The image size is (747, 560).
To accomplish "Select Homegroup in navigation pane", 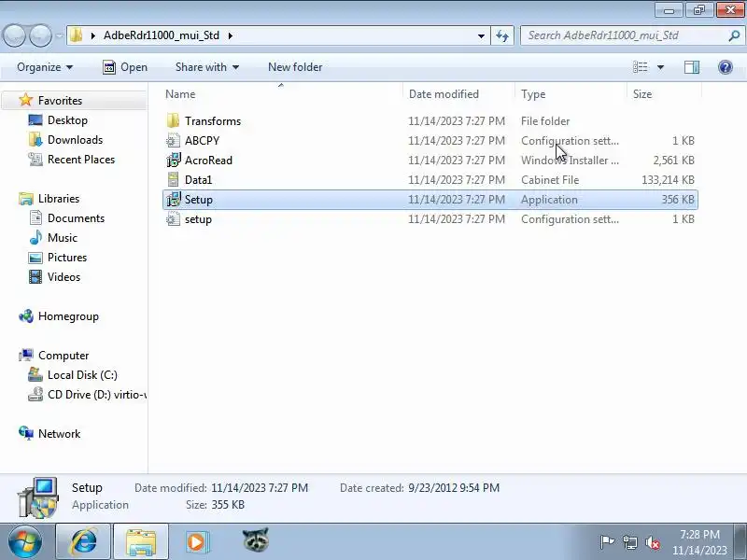I will 68,316.
